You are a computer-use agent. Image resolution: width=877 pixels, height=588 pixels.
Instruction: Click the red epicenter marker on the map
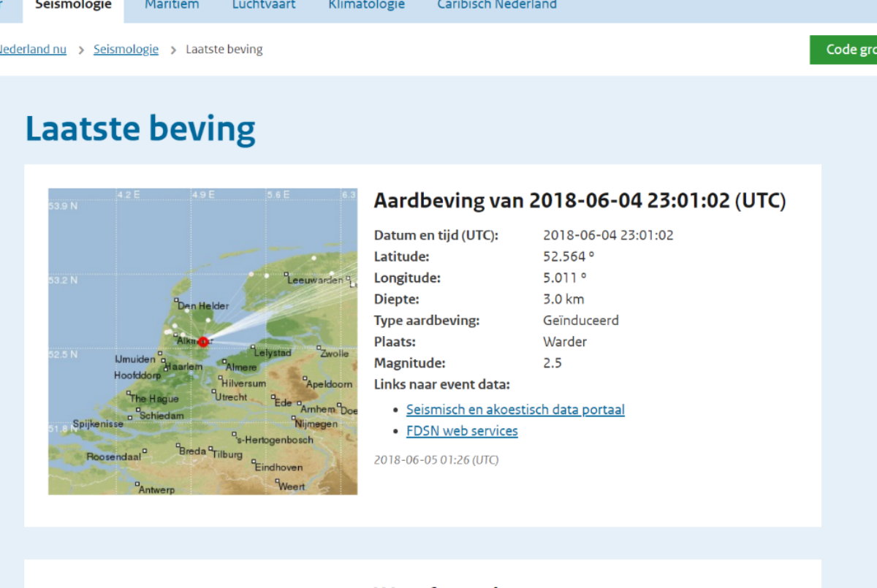[x=203, y=341]
